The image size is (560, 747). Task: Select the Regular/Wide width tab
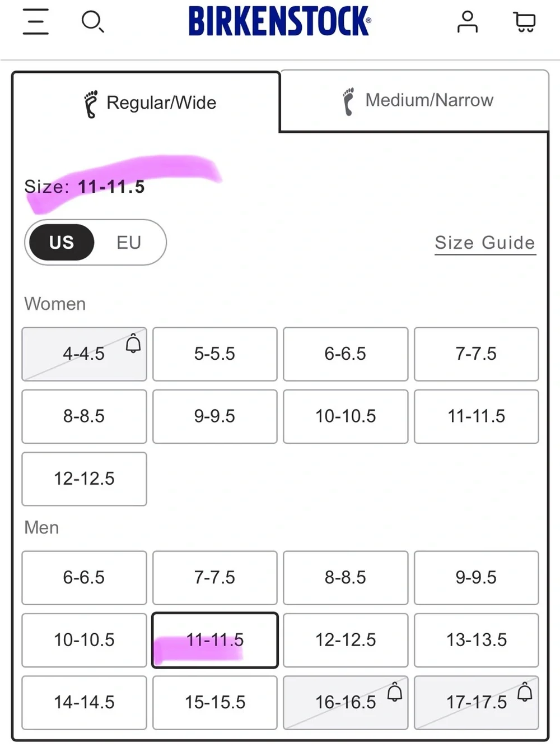point(147,103)
